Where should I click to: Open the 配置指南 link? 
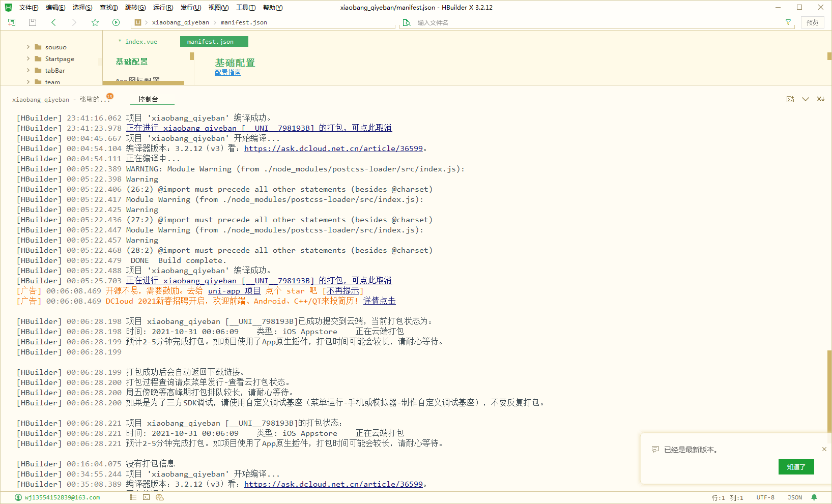(227, 73)
